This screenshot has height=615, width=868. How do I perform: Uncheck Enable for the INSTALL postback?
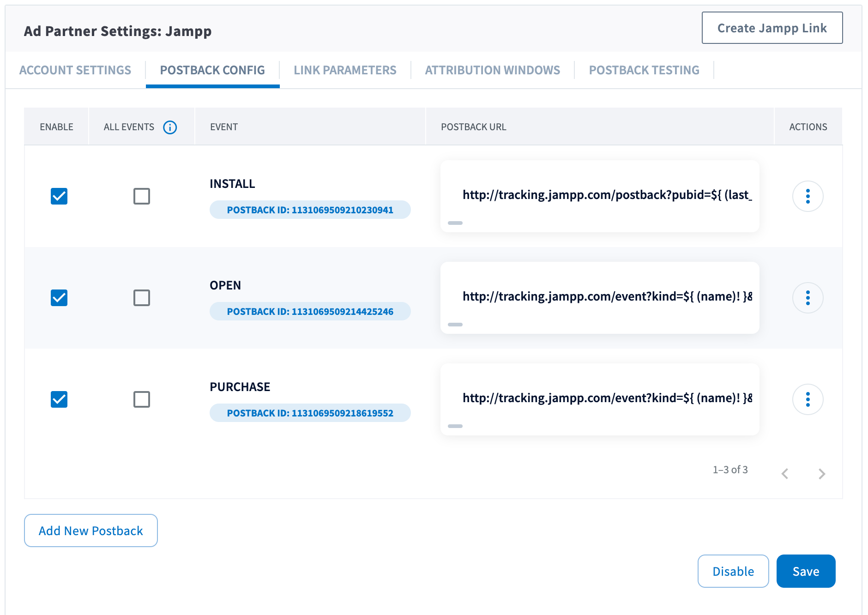point(59,196)
